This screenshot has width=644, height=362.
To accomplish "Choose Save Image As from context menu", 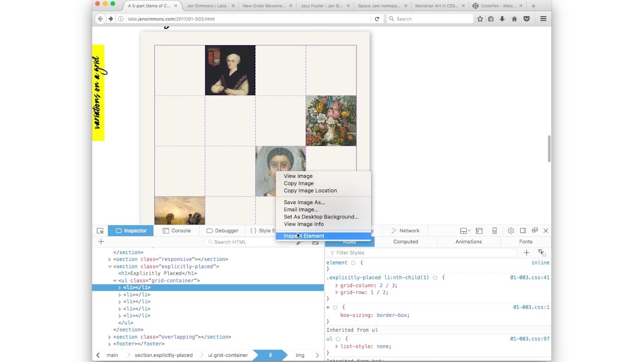I will (x=304, y=202).
